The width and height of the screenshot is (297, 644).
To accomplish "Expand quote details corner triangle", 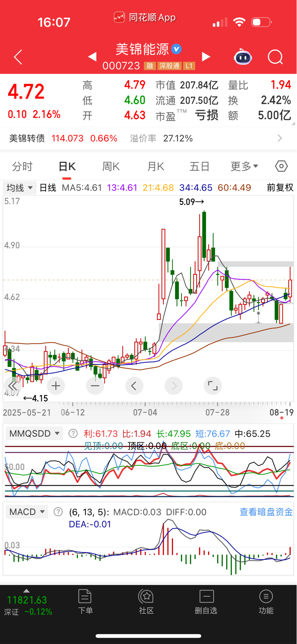I will tap(294, 123).
